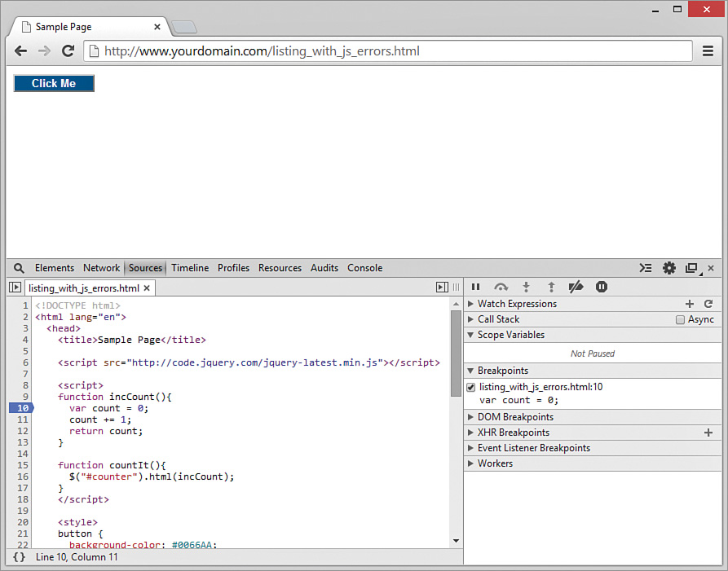The width and height of the screenshot is (728, 571).
Task: Switch to the Console panel
Action: click(364, 267)
